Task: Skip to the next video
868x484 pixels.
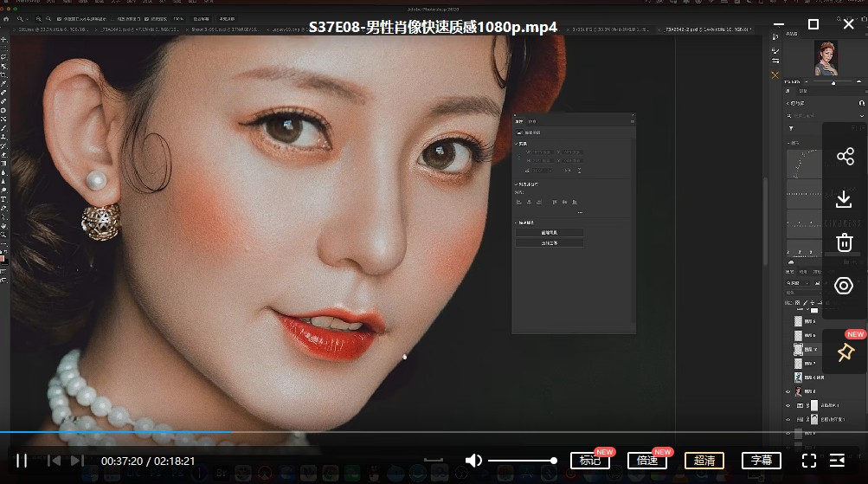Action: pyautogui.click(x=78, y=461)
